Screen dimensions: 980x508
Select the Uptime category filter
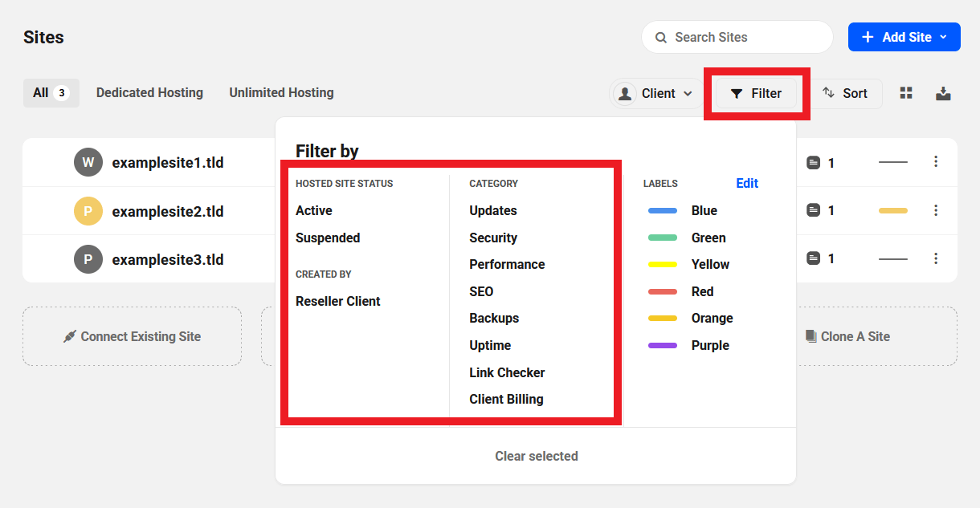pyautogui.click(x=490, y=345)
